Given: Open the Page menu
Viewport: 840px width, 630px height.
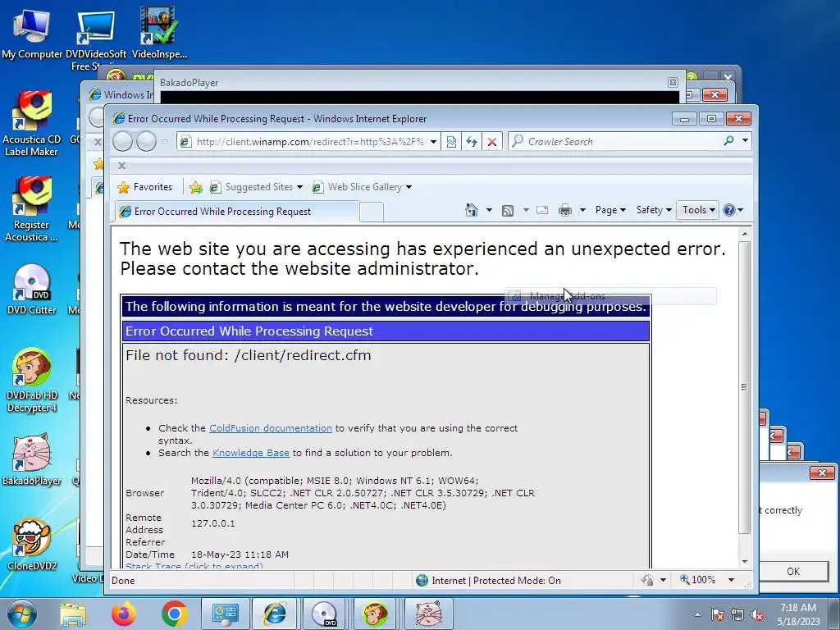Looking at the screenshot, I should tap(610, 210).
